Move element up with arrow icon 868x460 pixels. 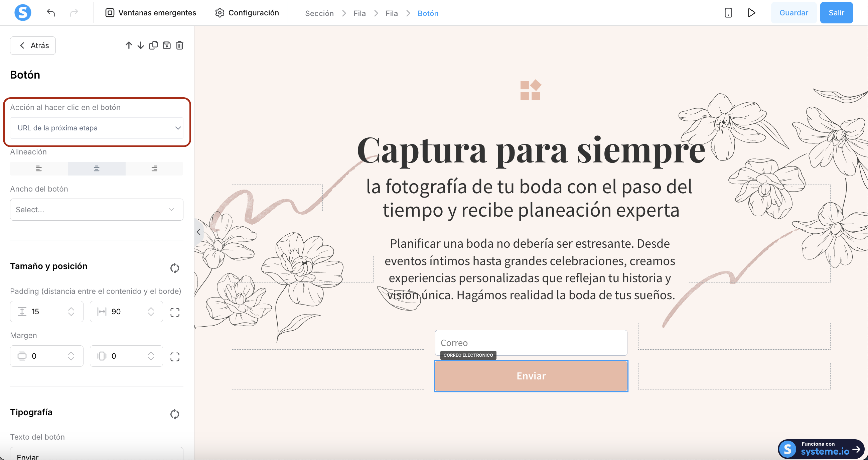[x=129, y=45]
